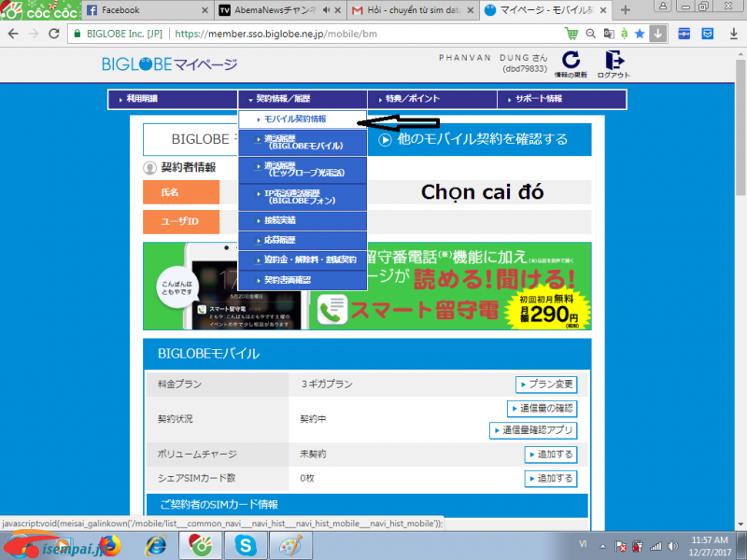This screenshot has width=747, height=560.
Task: Close the Gmail tab
Action: tap(470, 10)
